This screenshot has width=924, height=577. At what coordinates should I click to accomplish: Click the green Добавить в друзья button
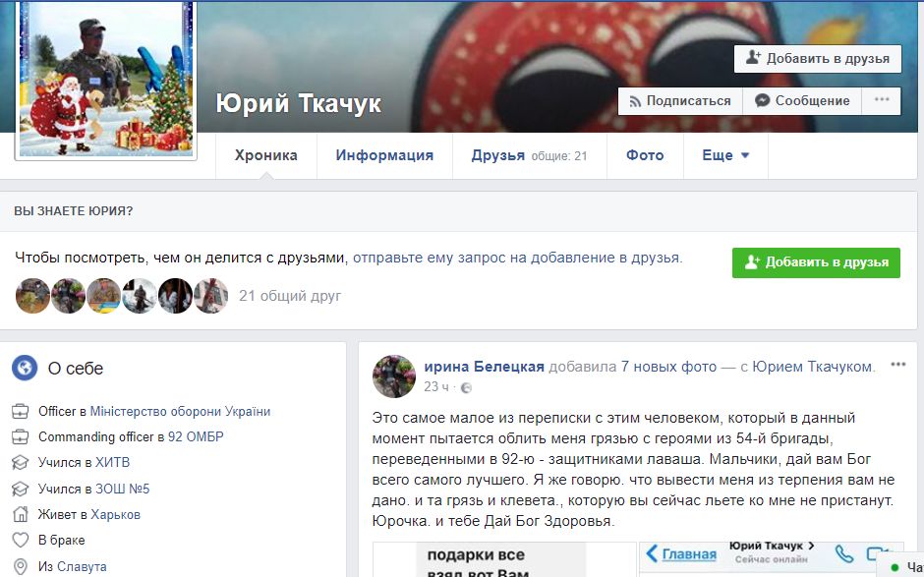(816, 262)
